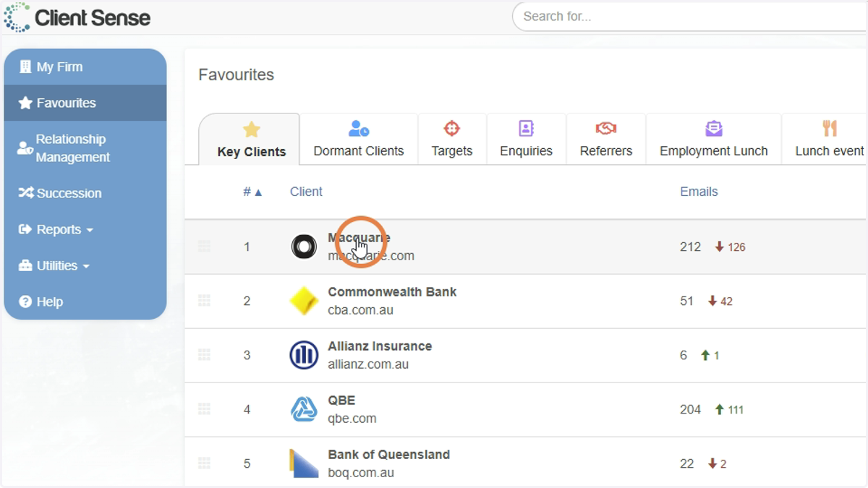Screen dimensions: 868x488
Task: Click the allianz.com.au domain text
Action: click(x=368, y=364)
